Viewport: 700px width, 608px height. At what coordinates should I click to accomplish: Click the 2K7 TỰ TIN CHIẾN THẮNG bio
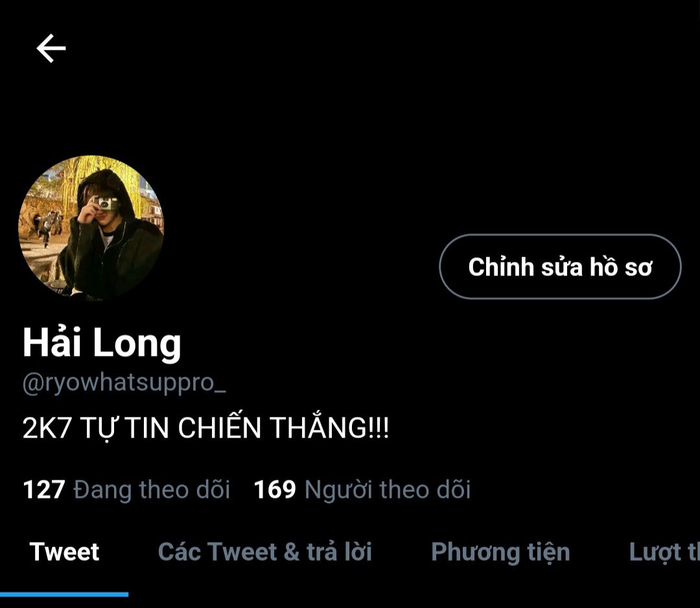click(x=206, y=428)
